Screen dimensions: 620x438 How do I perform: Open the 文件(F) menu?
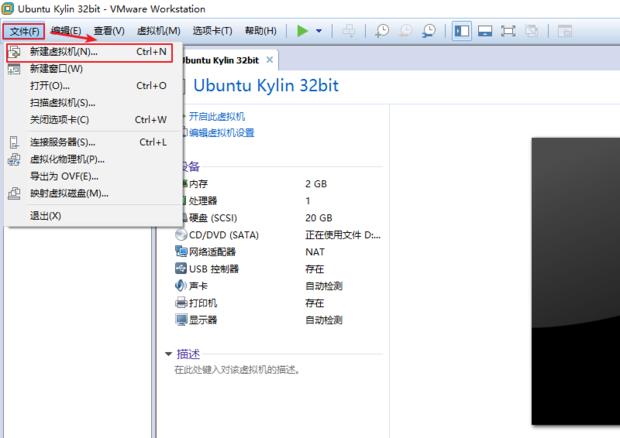pyautogui.click(x=24, y=31)
